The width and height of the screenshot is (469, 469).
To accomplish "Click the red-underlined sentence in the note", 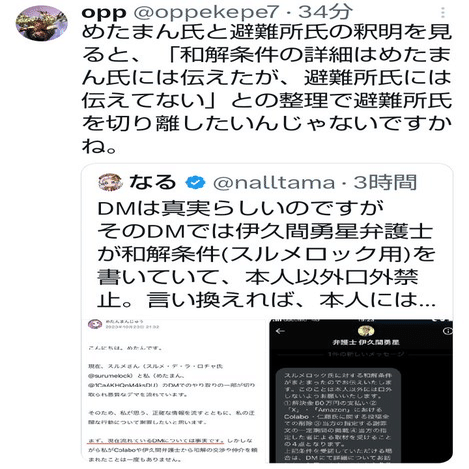I will pyautogui.click(x=156, y=441).
